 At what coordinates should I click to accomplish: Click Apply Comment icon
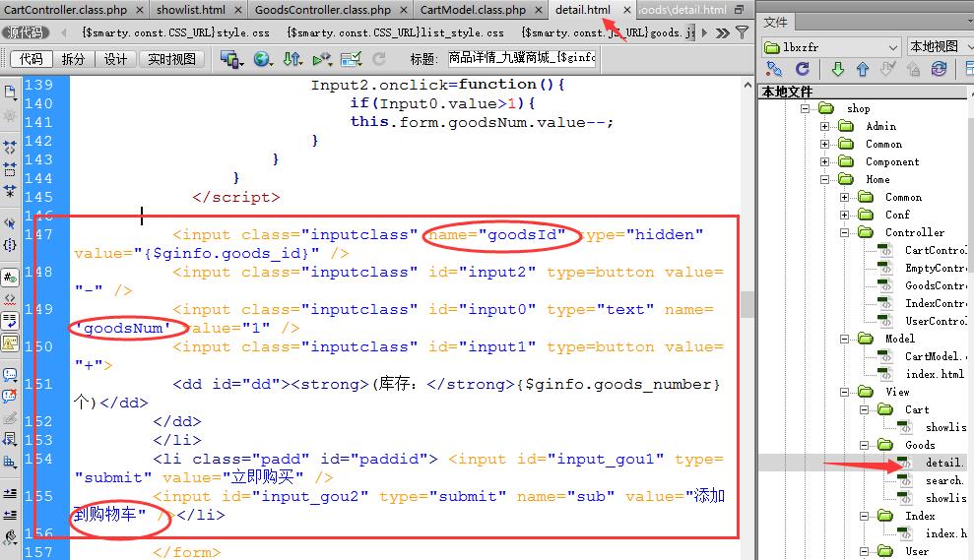[x=10, y=375]
